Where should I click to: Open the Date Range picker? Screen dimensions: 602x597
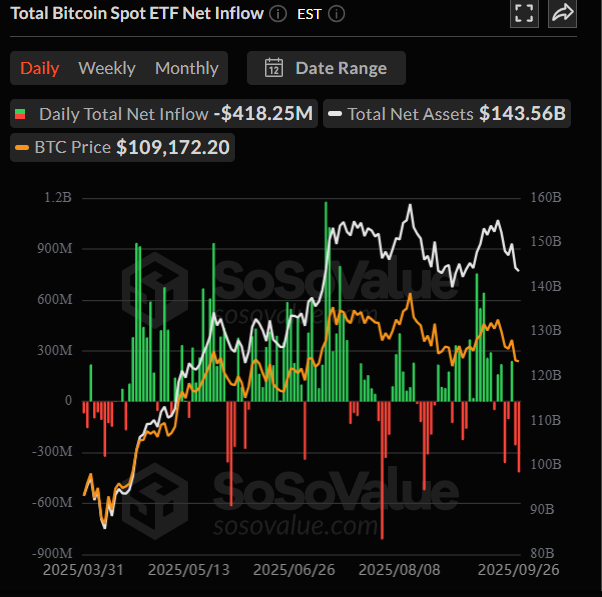(326, 68)
